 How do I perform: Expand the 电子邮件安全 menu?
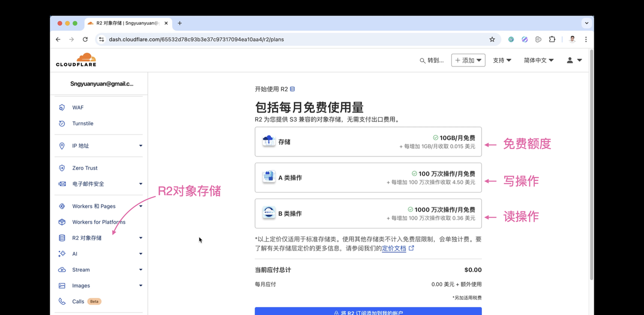(140, 184)
